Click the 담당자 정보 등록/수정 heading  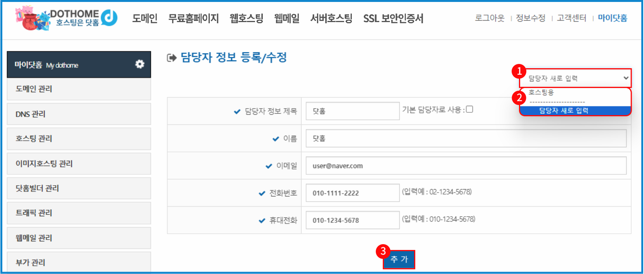[x=234, y=57]
